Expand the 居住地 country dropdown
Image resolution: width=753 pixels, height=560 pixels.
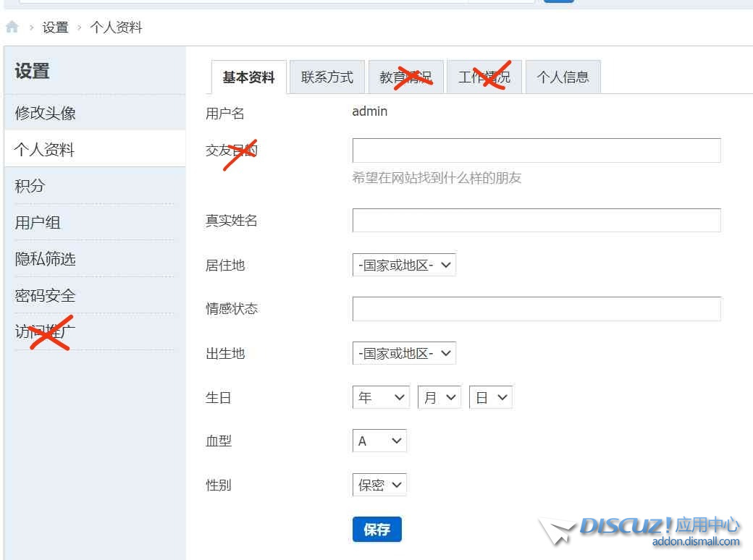(x=404, y=266)
